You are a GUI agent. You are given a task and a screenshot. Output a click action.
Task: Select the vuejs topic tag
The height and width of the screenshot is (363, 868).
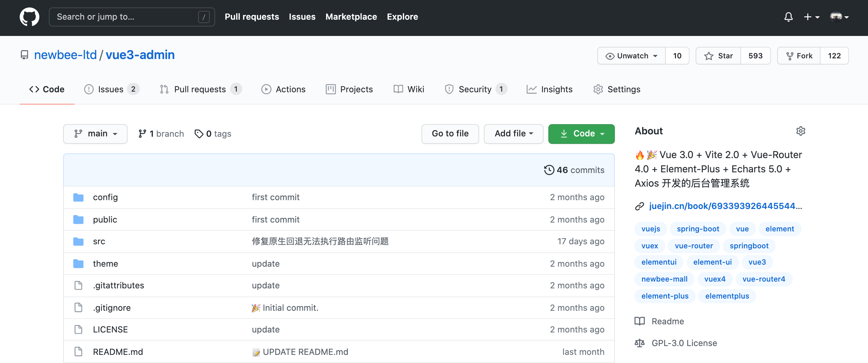pos(650,229)
